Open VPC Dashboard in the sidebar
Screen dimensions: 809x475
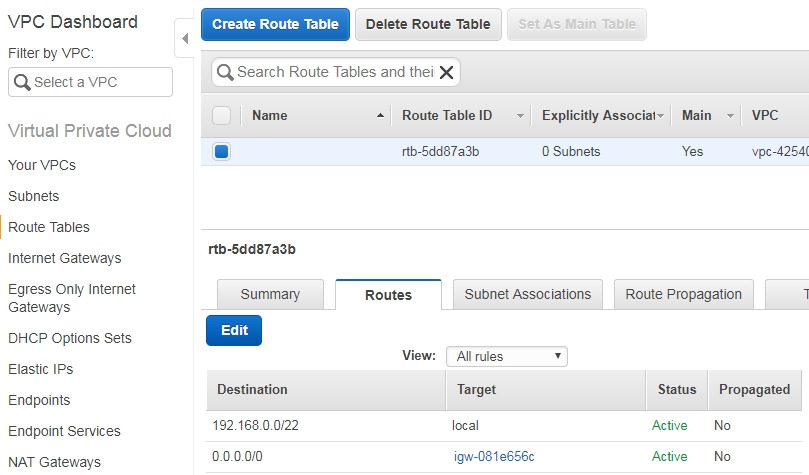point(73,22)
